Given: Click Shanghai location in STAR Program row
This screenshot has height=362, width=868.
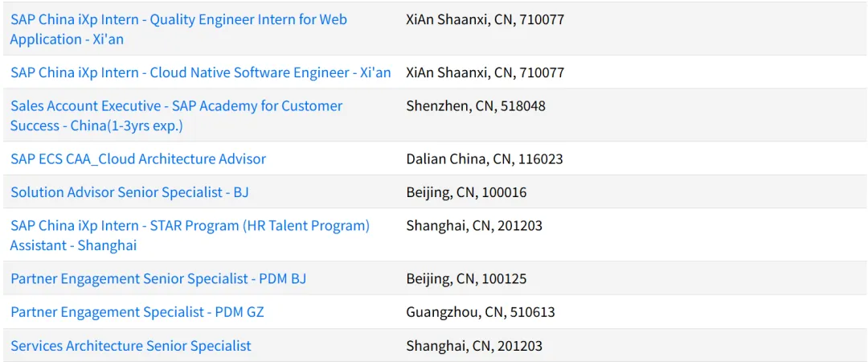Looking at the screenshot, I should pyautogui.click(x=474, y=225).
